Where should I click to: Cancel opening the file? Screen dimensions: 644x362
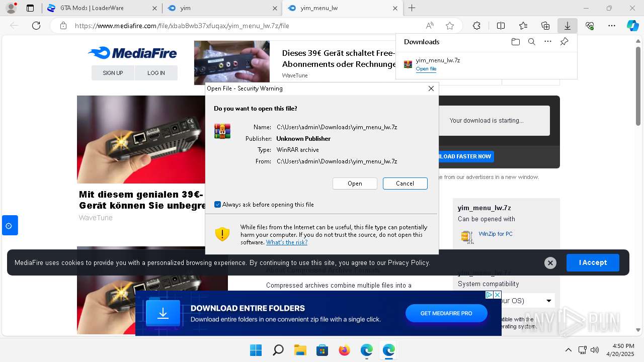405,184
